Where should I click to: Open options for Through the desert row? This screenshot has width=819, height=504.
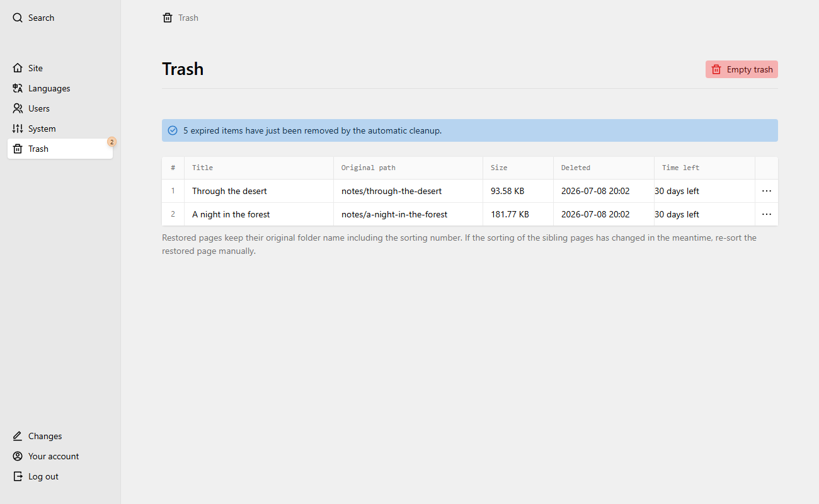point(767,191)
